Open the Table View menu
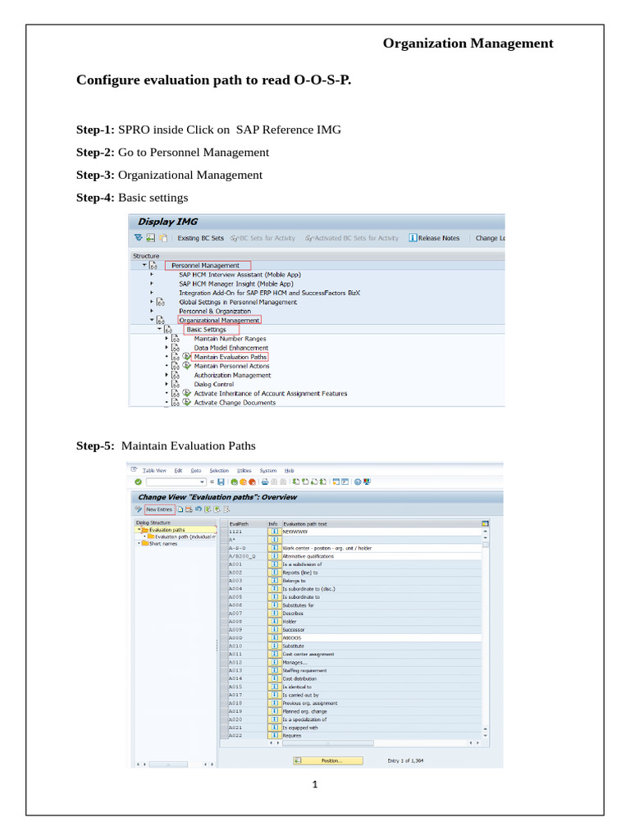 pyautogui.click(x=154, y=470)
